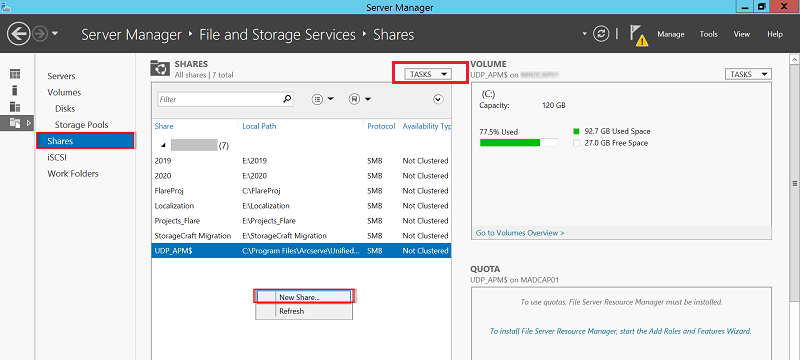
Task: Open the saved queries dropdown
Action: pos(360,99)
